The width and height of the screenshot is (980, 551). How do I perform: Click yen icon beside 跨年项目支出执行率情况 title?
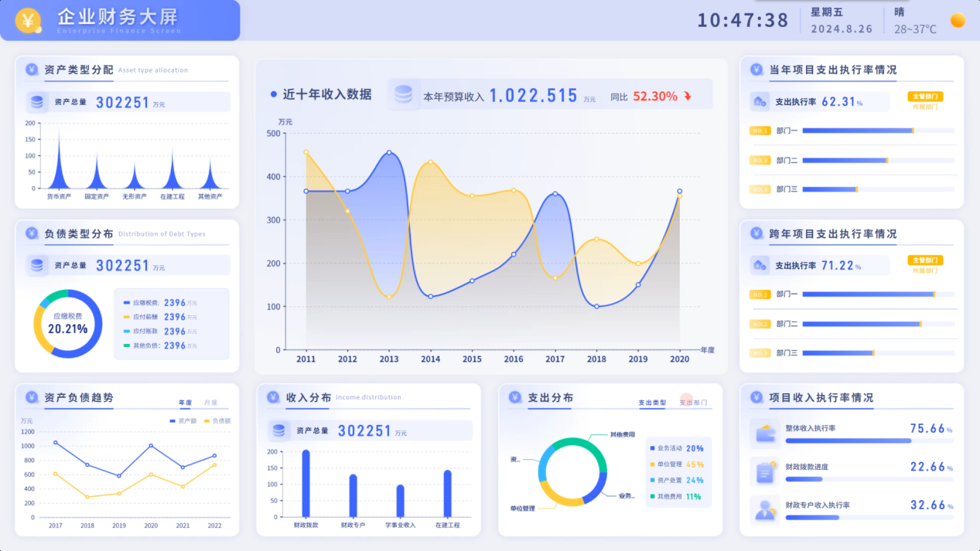[x=756, y=233]
